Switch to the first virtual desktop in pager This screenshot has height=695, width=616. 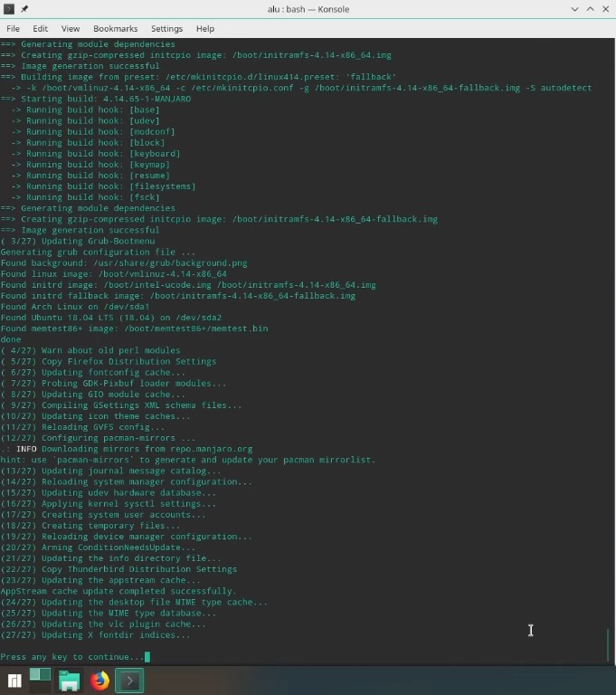coord(35,674)
